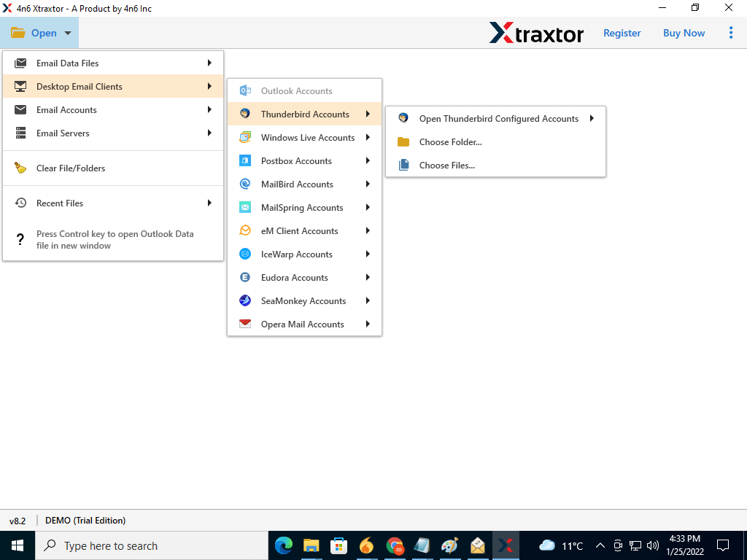Click the Register link
The width and height of the screenshot is (747, 560).
tap(622, 33)
